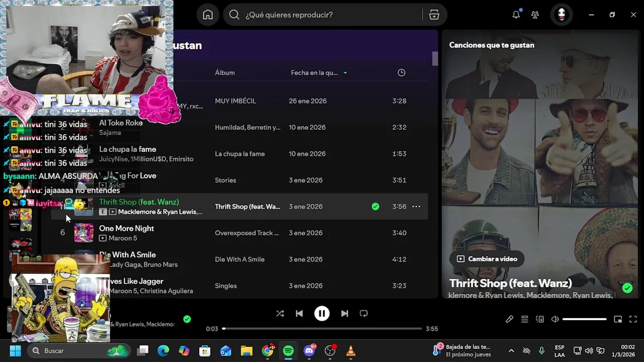Toggle repeat mode
The width and height of the screenshot is (644, 362).
tap(364, 313)
